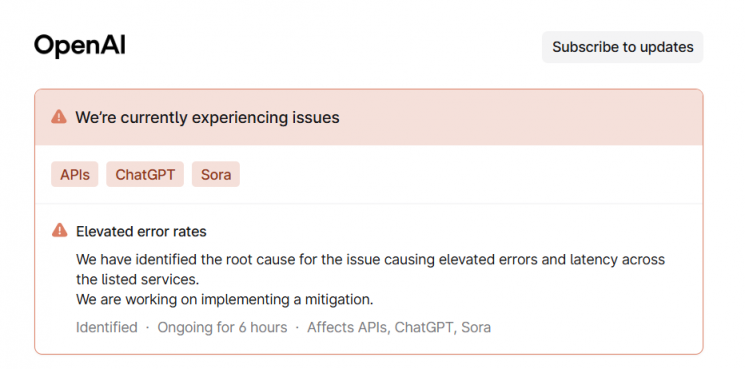Click "Sora" in the Affects line
The image size is (745, 369).
[476, 327]
